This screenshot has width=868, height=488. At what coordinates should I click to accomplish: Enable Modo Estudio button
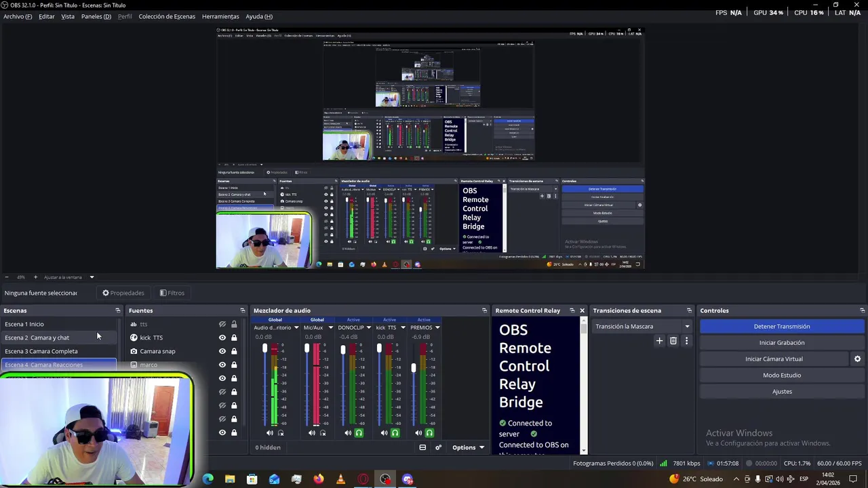click(782, 375)
